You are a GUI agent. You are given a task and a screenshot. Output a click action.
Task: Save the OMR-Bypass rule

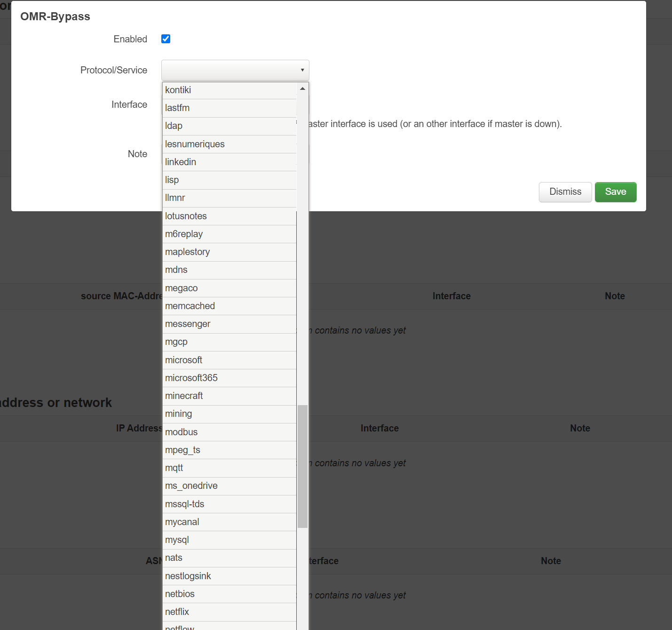[616, 192]
